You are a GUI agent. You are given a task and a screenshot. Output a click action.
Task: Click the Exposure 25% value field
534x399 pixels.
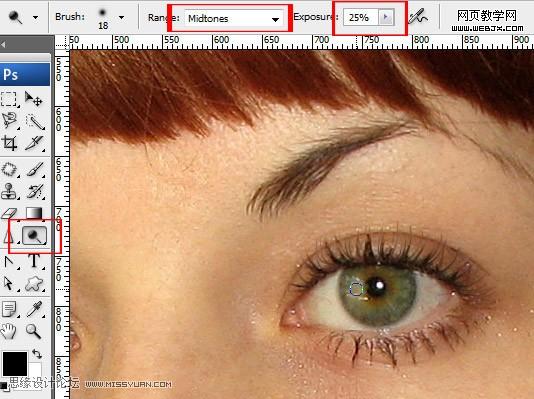click(x=361, y=17)
